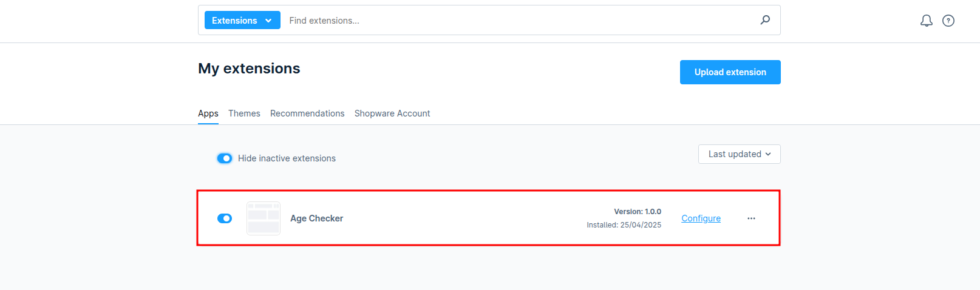Screen dimensions: 980x290
Task: Click the Age Checker extension thumbnail
Action: click(264, 218)
